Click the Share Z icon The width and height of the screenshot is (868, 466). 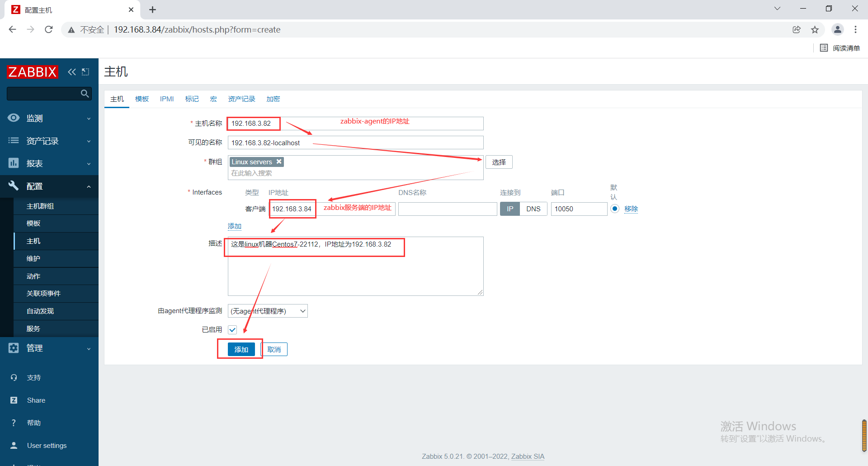pos(14,400)
